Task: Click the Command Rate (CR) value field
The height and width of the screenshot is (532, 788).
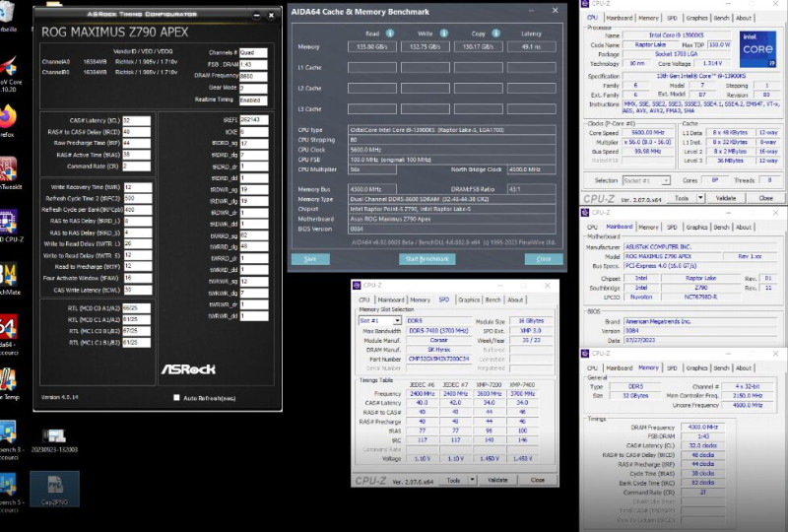Action: [x=136, y=166]
